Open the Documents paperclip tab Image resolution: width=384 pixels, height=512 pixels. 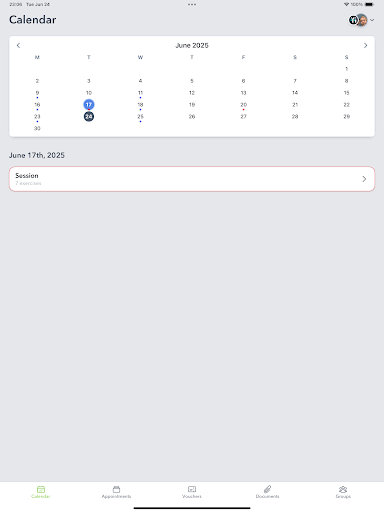[267, 489]
